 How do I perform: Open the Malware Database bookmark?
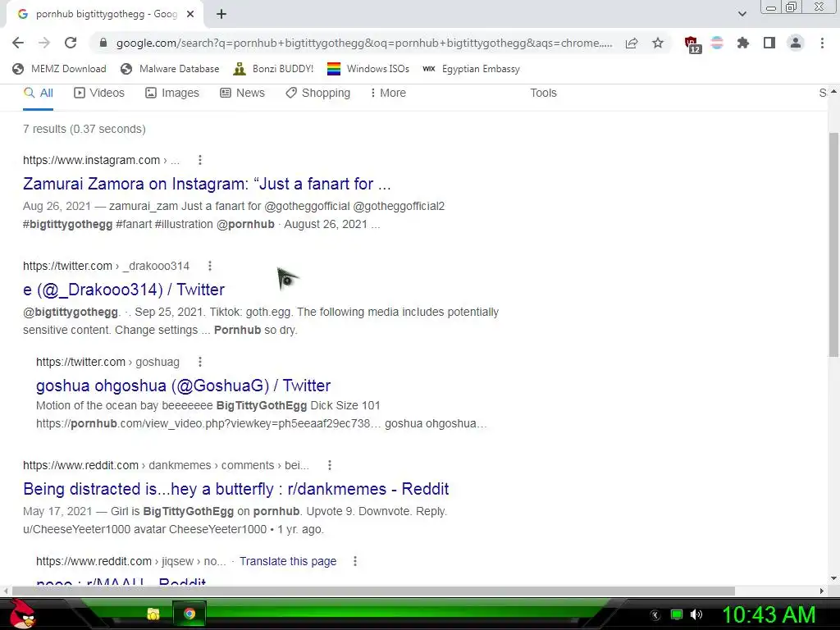[x=170, y=69]
